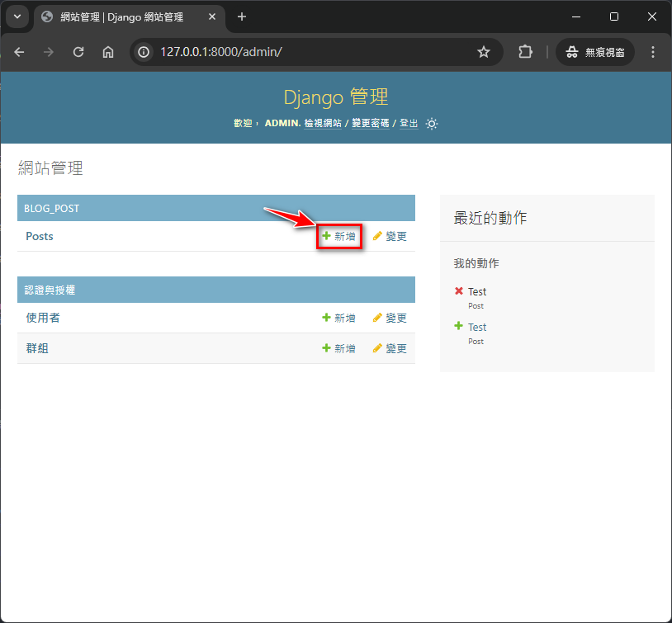Screen dimensions: 672x623
Task: Reload the admin page
Action: (x=78, y=52)
